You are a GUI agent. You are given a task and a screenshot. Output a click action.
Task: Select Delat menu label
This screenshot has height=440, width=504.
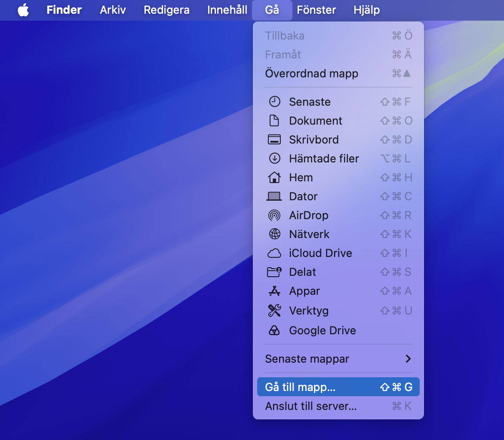pyautogui.click(x=302, y=272)
